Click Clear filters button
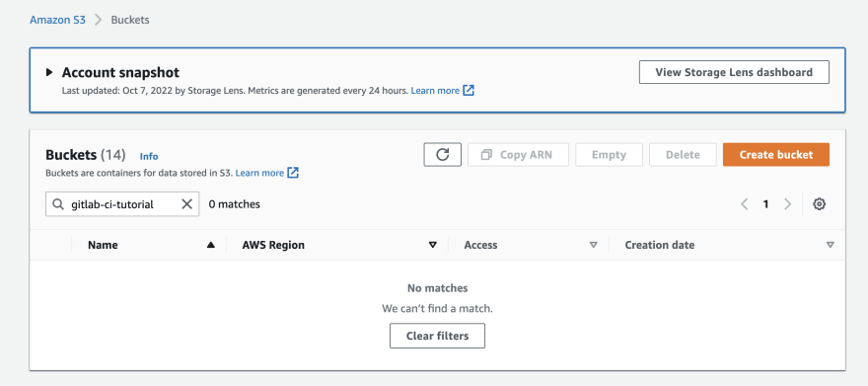Screen dimensions: 868x386 click(437, 336)
